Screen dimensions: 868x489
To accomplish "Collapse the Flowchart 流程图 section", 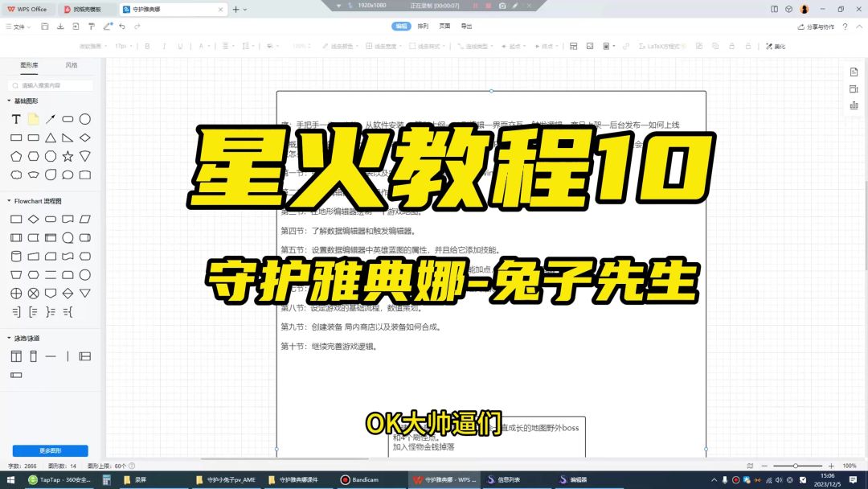I will pyautogui.click(x=9, y=200).
